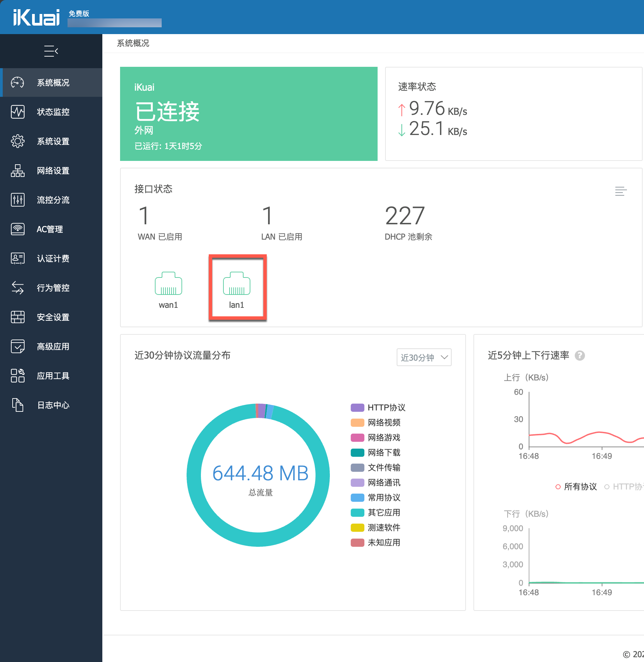Viewport: 644px width, 662px height.
Task: Toggle the HTTP协议 series in the upload chart
Action: pos(624,486)
